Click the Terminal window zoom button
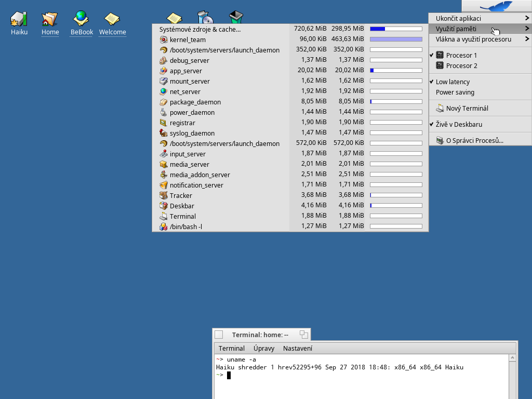 coord(303,335)
